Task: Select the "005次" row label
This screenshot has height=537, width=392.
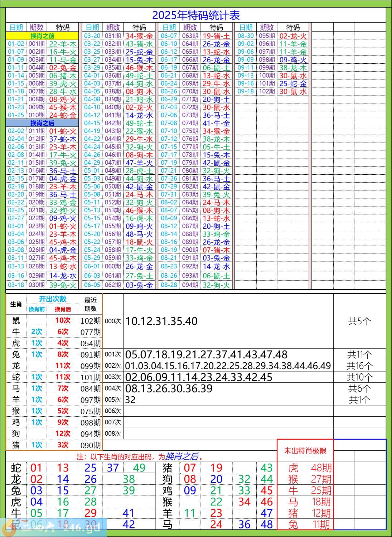Action: click(113, 400)
